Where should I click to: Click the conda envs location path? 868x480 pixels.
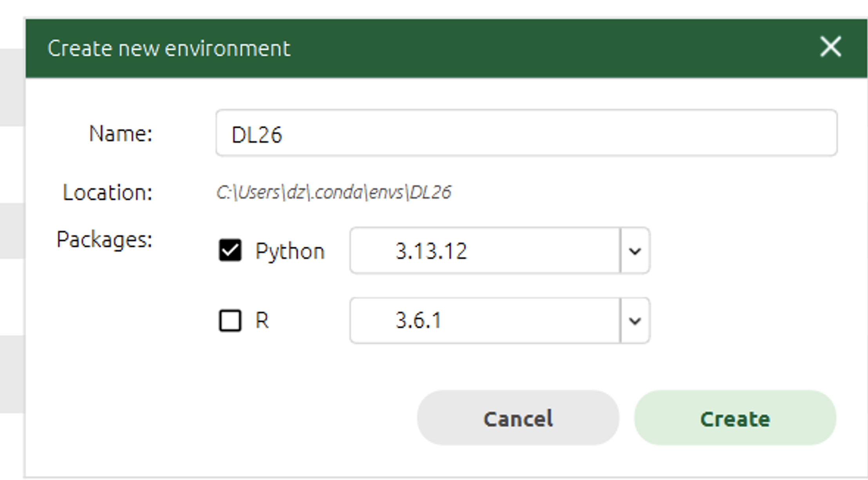click(x=334, y=192)
